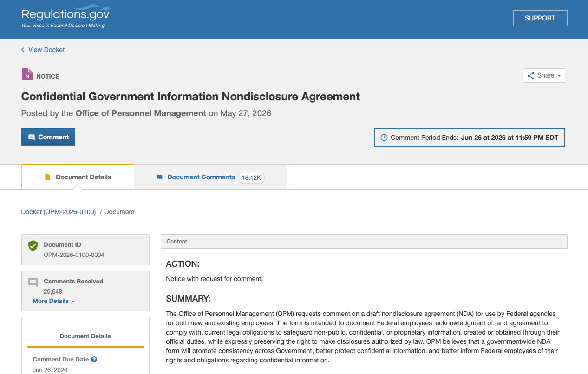Go back via View Docket link
The width and height of the screenshot is (588, 374).
point(46,50)
